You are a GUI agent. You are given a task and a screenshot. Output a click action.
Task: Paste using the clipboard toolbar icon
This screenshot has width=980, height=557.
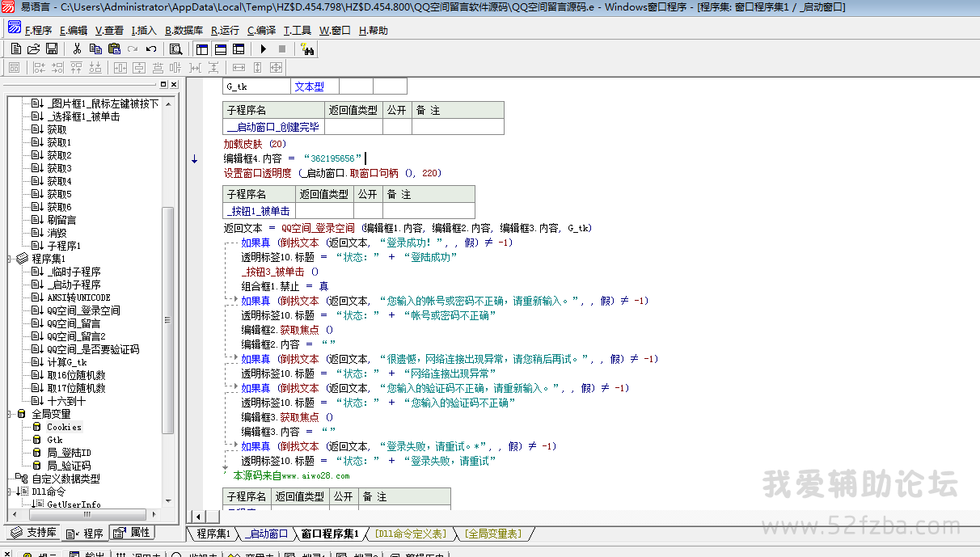pyautogui.click(x=114, y=49)
